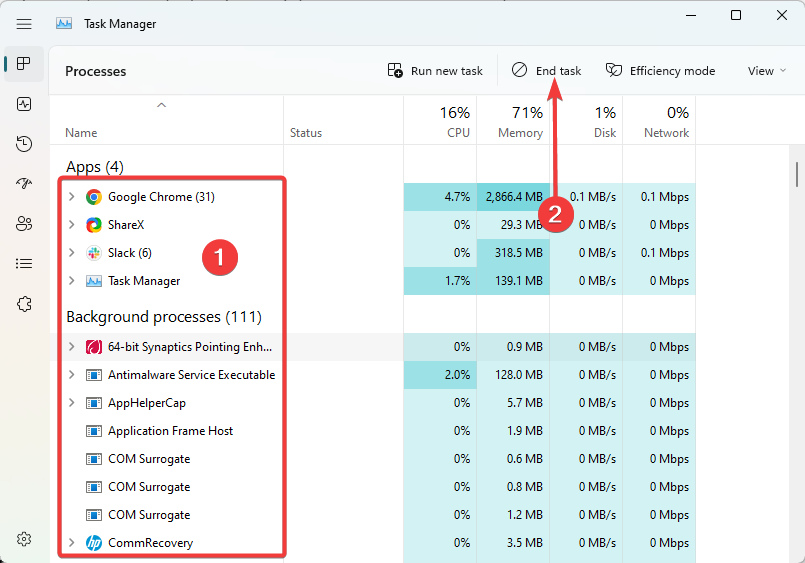Expand the AppHelperCap process row
Image resolution: width=805 pixels, height=563 pixels.
point(72,403)
